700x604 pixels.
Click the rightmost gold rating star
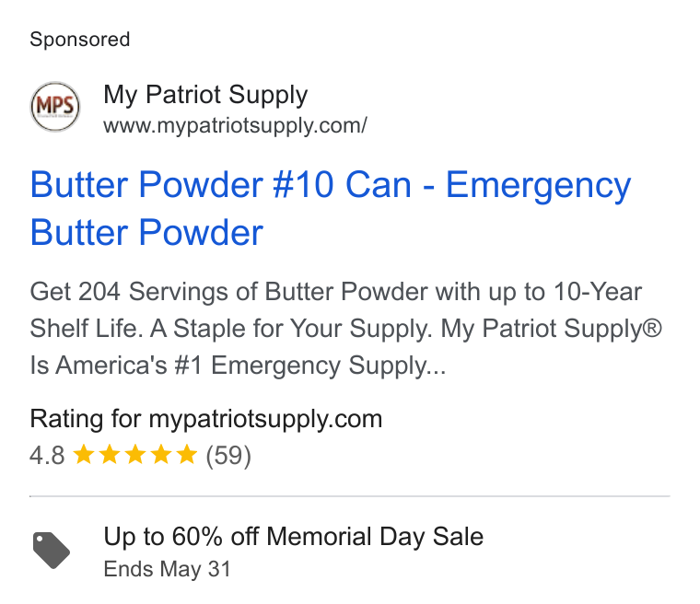coord(187,455)
